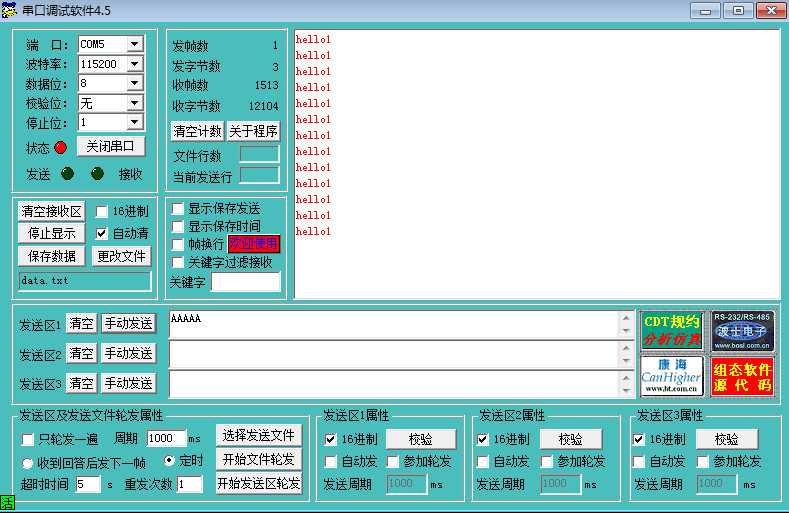This screenshot has height=513, width=789.
Task: Click the 关于程序 button
Action: (x=253, y=131)
